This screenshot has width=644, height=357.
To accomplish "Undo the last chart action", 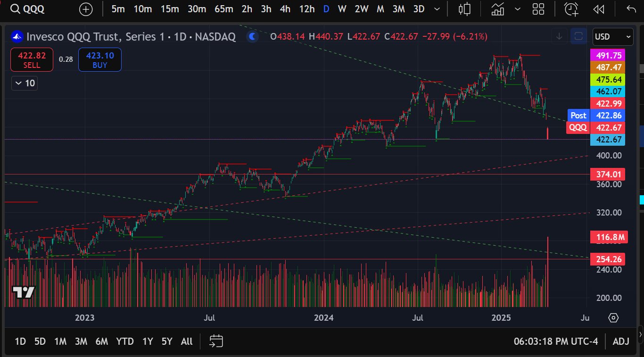I will [630, 8].
